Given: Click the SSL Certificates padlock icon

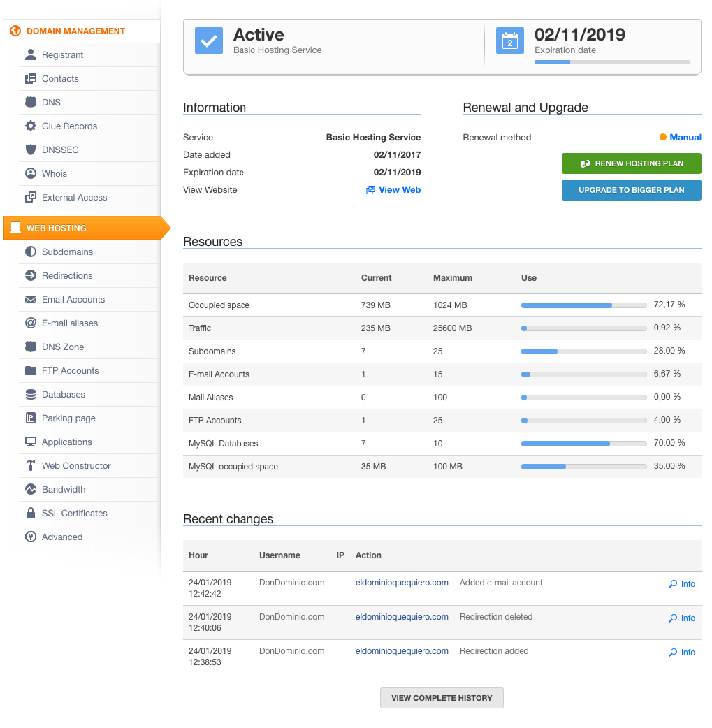Looking at the screenshot, I should click(31, 513).
